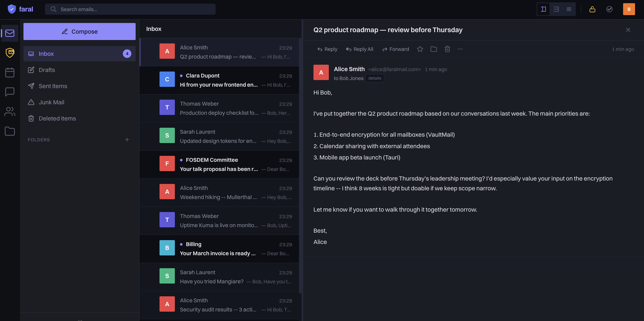
Task: Add a new folder under FOLDERS
Action: 127,140
